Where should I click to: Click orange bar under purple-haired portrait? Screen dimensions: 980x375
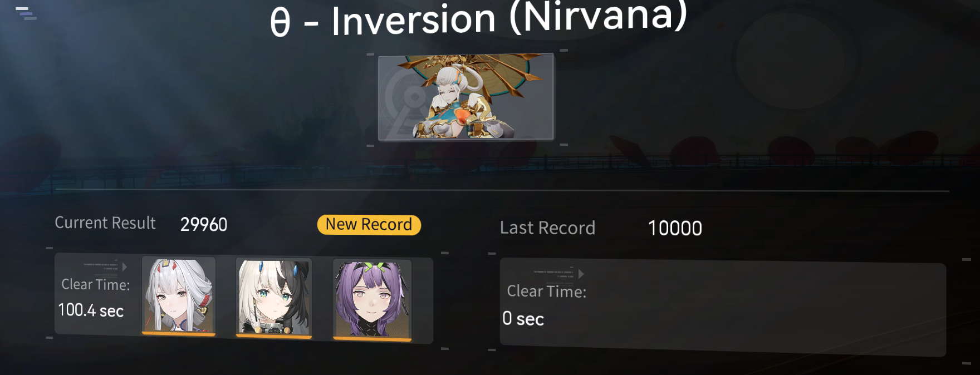click(x=372, y=339)
